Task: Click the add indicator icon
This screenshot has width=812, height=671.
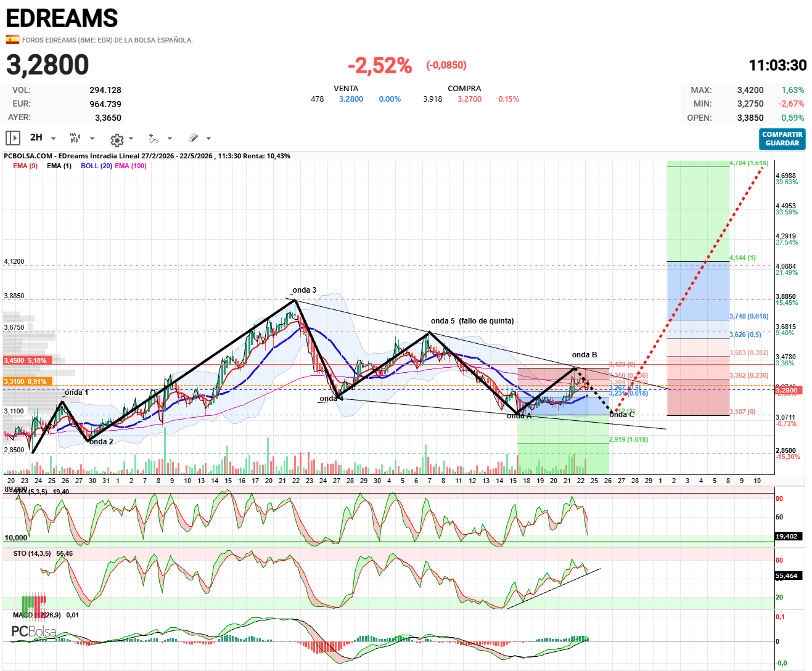Action: point(154,139)
